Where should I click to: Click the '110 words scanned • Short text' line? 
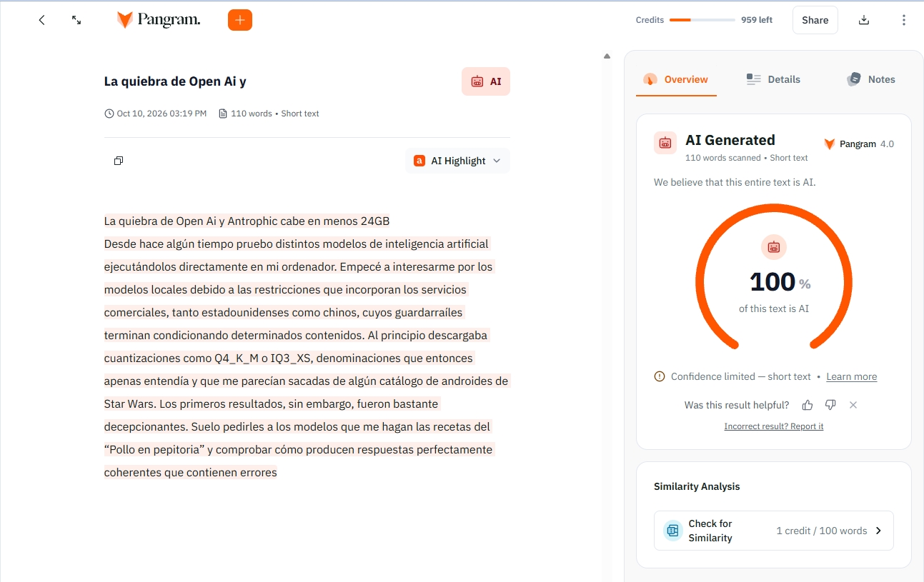(747, 158)
